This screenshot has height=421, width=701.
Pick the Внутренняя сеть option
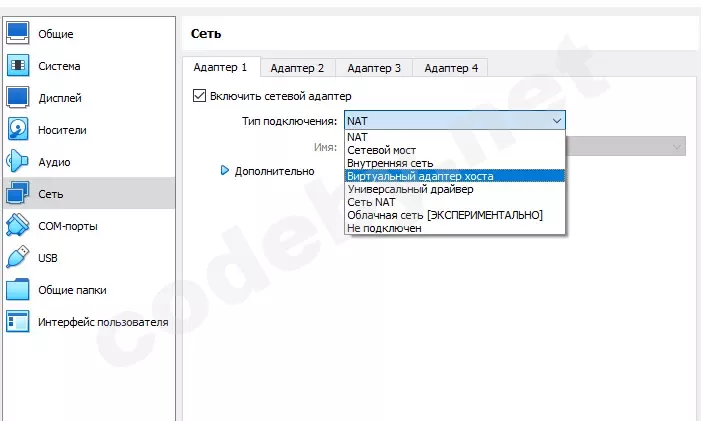point(390,163)
